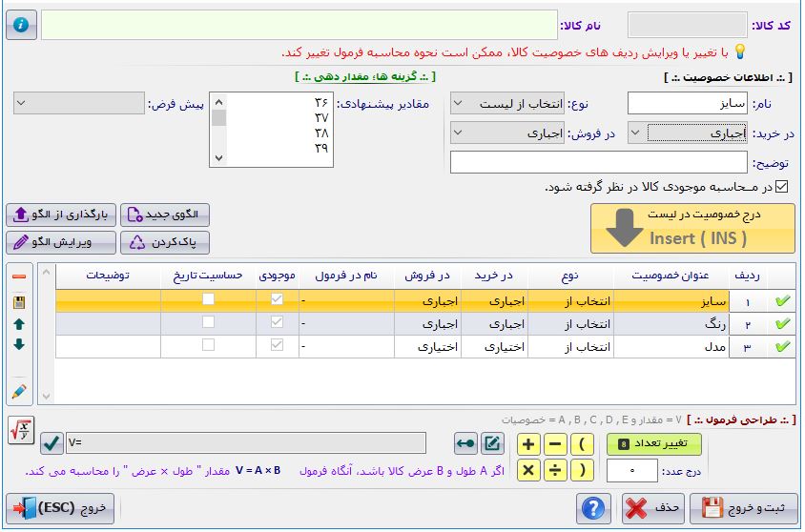Open the در فروش dropdown
805x532 pixels.
pos(507,133)
